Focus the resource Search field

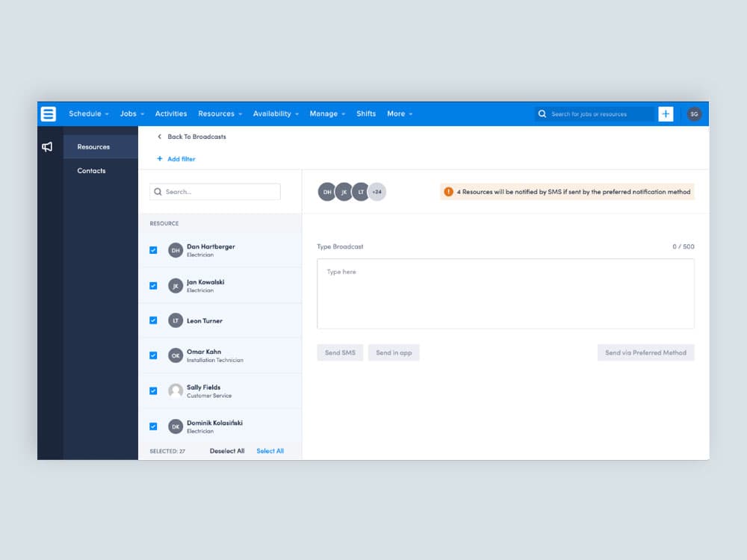215,191
